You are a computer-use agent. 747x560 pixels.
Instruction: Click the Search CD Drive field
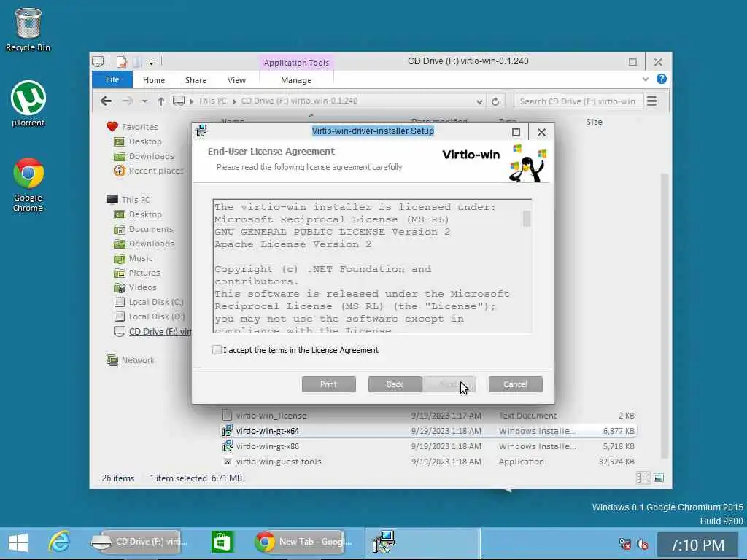coord(578,101)
